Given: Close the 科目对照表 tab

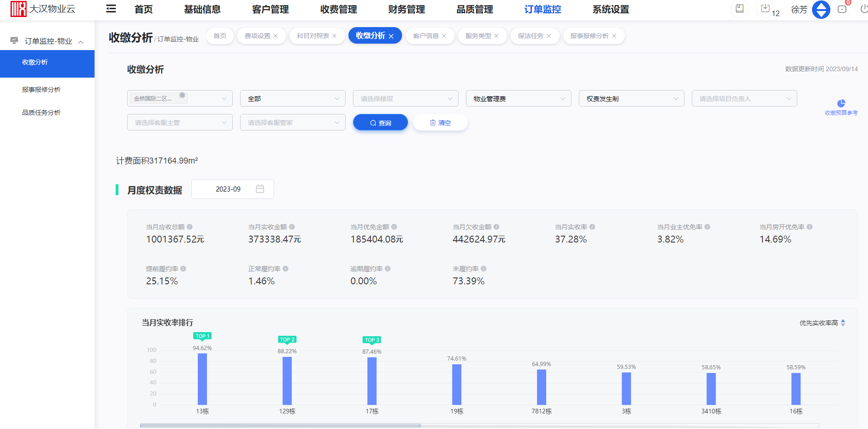Looking at the screenshot, I should click(334, 36).
